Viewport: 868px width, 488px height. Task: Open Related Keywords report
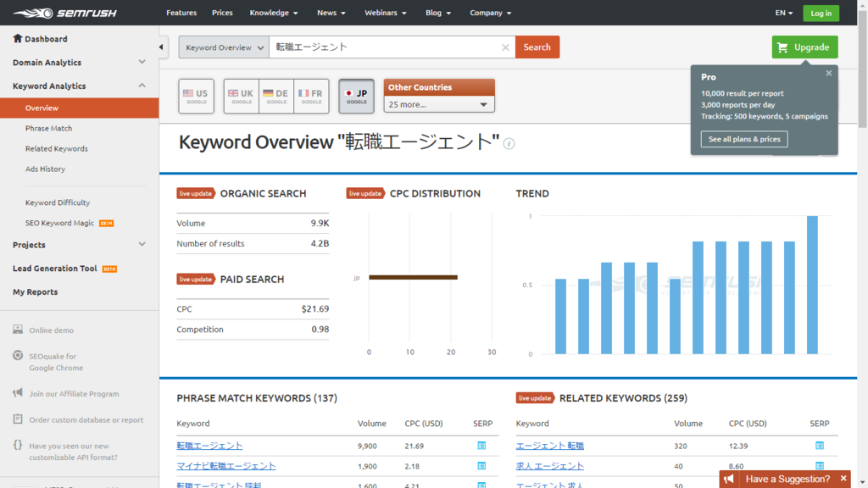coord(57,149)
